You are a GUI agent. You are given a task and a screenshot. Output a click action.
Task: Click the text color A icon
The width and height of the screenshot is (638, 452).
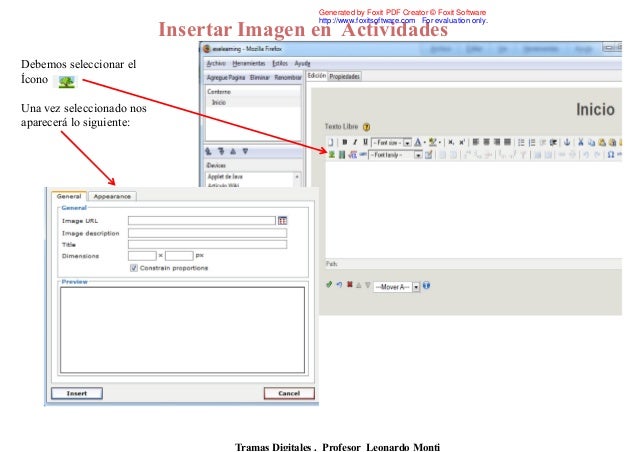point(417,142)
